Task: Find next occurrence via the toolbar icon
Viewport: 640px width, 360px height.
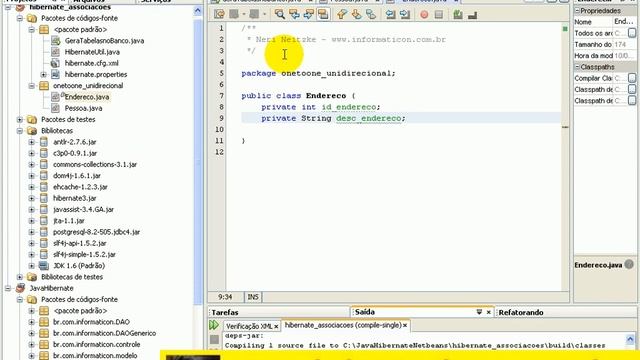Action: coord(309,15)
